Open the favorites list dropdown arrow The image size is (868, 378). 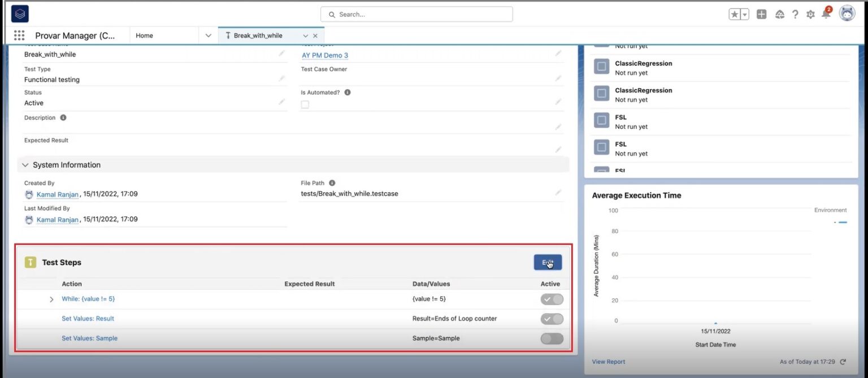click(743, 14)
